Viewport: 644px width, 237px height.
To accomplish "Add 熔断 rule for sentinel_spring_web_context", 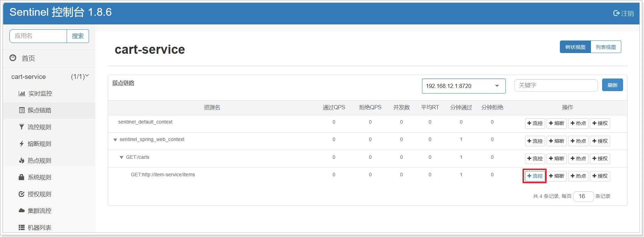I will 557,141.
